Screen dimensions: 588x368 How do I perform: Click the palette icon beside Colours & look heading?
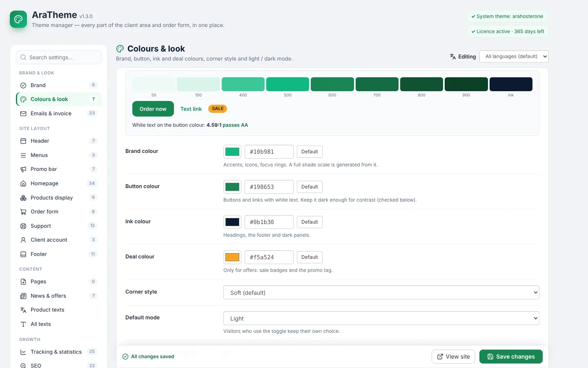120,49
